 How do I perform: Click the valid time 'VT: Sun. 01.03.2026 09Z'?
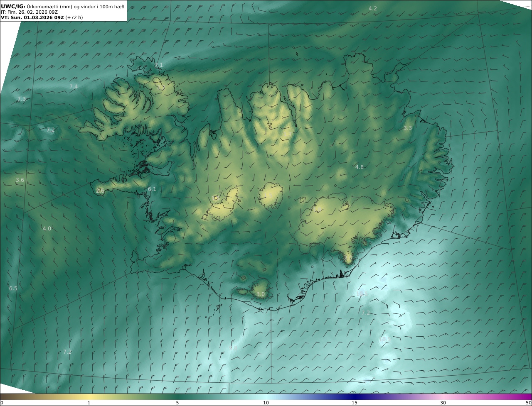point(32,17)
